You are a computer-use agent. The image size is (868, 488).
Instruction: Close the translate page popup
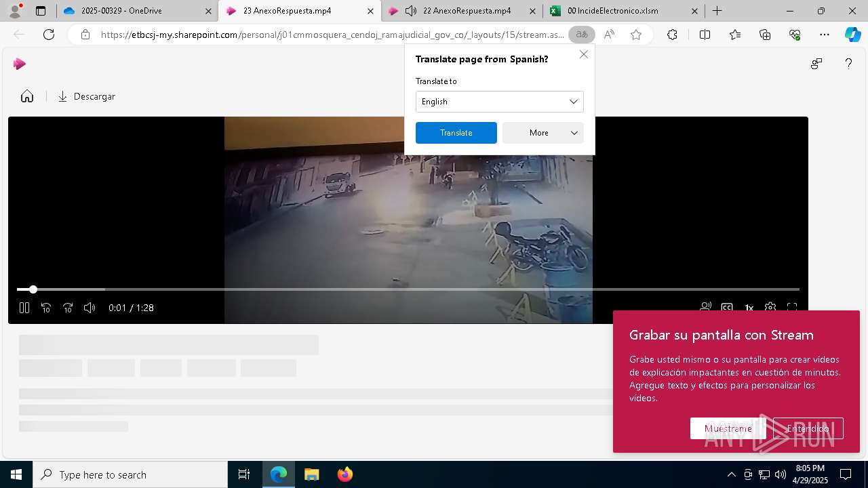(584, 54)
